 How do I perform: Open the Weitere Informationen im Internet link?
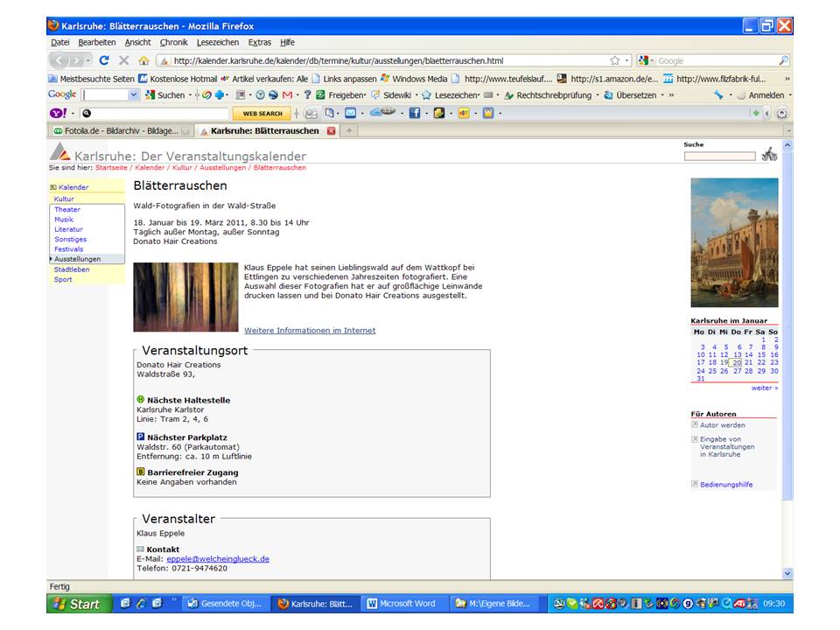click(310, 330)
